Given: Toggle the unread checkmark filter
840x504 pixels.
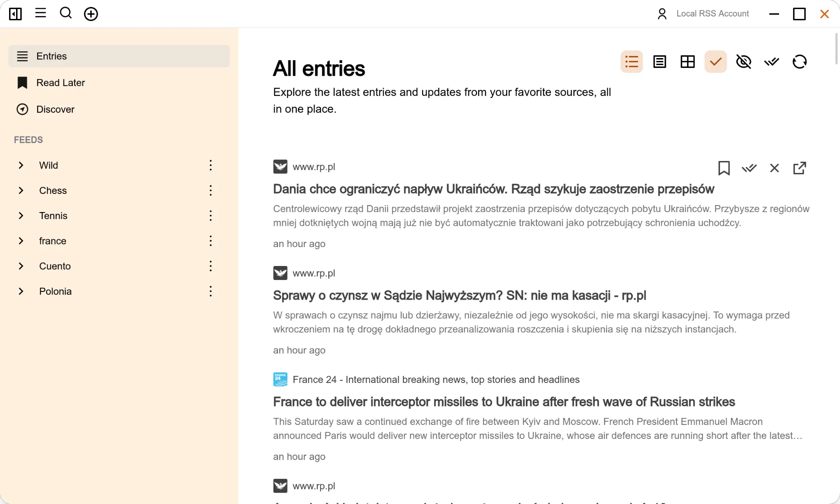Looking at the screenshot, I should click(x=715, y=62).
